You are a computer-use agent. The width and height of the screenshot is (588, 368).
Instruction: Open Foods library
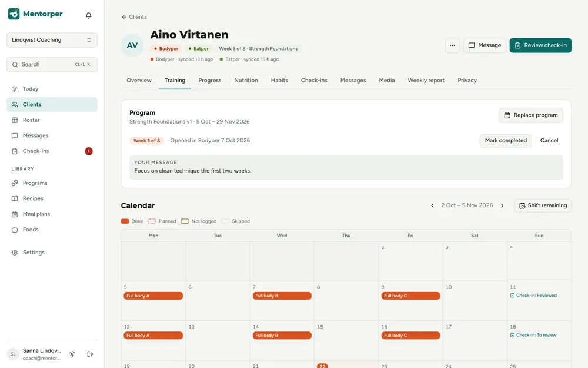[52, 230]
